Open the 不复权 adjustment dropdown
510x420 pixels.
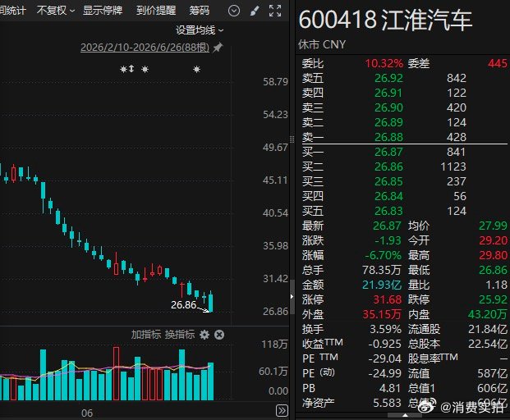coord(56,11)
